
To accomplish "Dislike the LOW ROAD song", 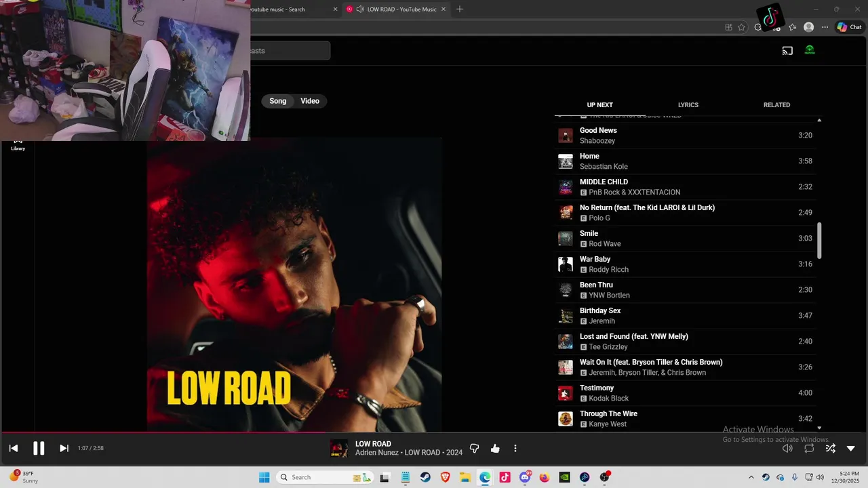I will [x=475, y=448].
